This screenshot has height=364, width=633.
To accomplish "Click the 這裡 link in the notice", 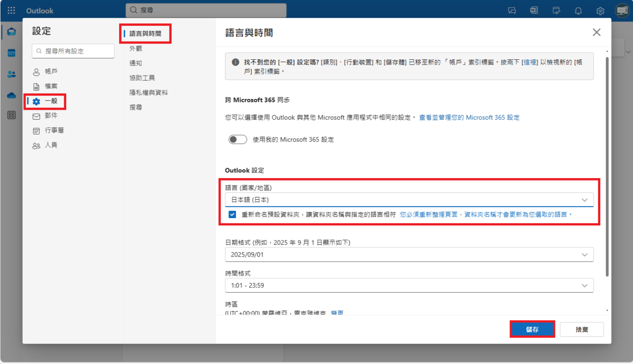I will point(530,62).
